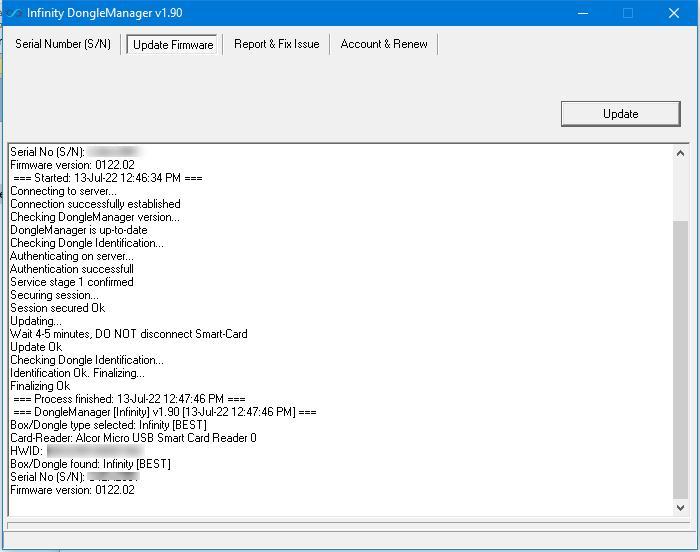Image resolution: width=700 pixels, height=552 pixels.
Task: Click the "DongleManager [Infinity] v1.90" log line
Action: (x=165, y=412)
